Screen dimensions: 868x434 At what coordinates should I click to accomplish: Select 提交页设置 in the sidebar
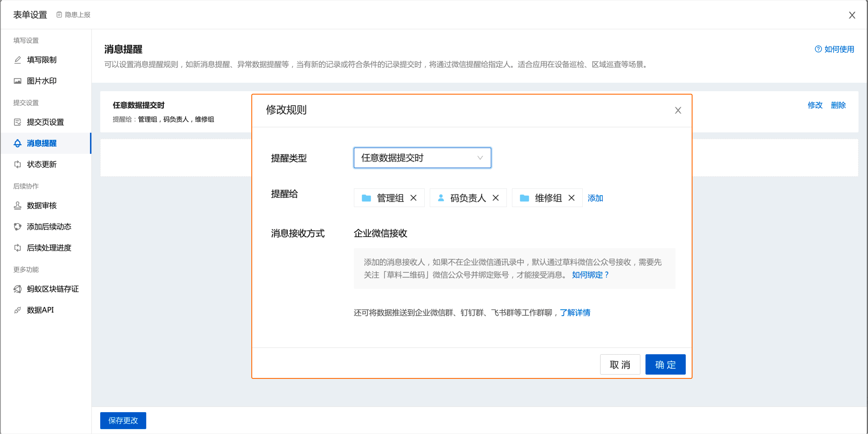pos(45,122)
